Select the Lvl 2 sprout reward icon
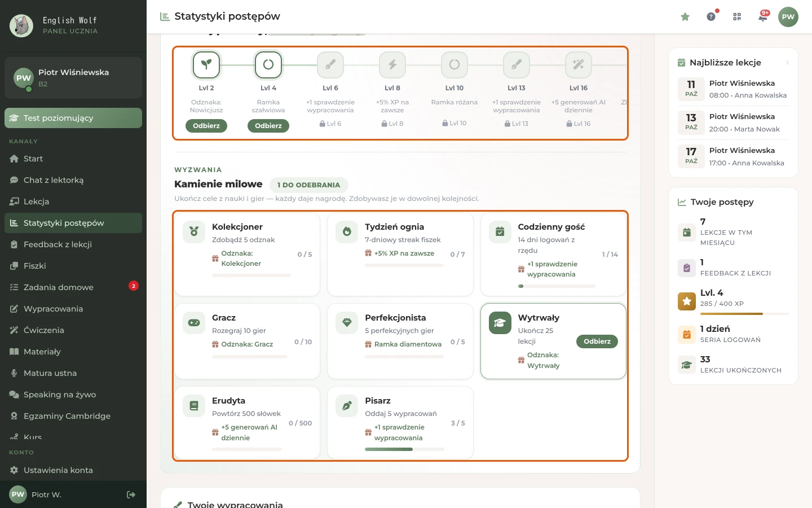Screen dimensions: 812x508 [x=206, y=64]
